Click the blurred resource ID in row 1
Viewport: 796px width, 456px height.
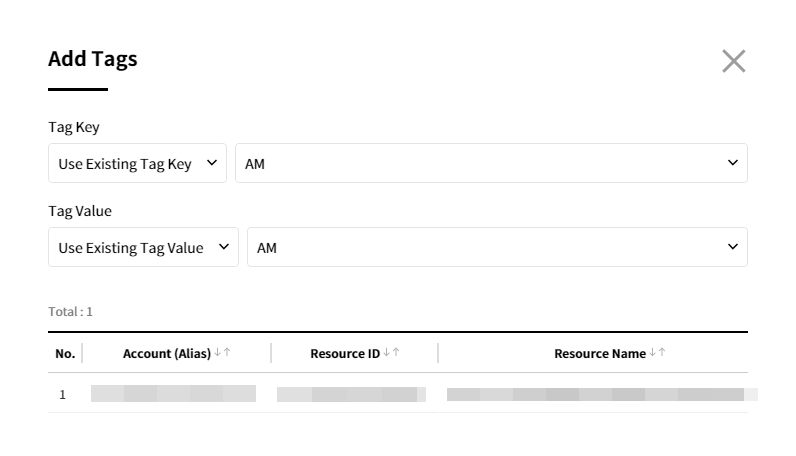pos(351,394)
